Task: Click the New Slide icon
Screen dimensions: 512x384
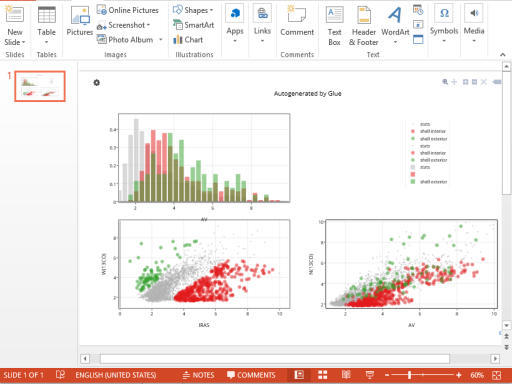Action: (x=15, y=15)
